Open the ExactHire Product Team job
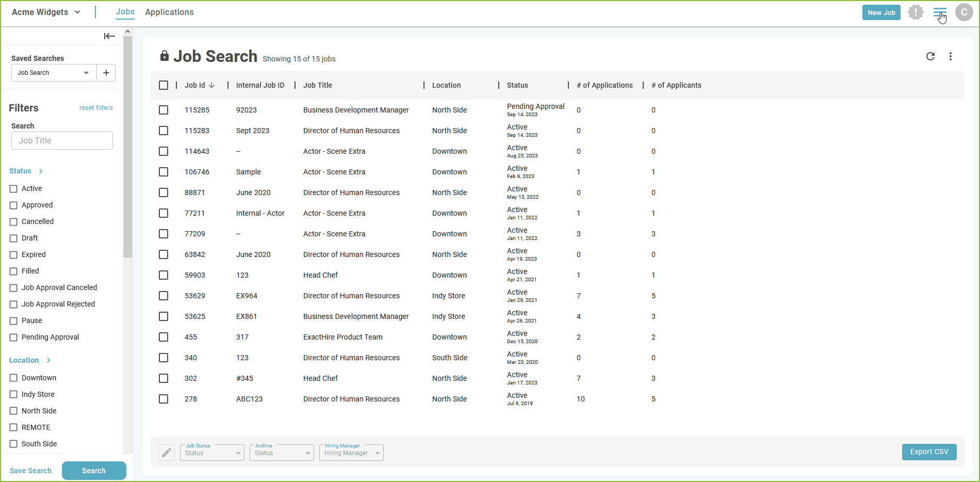 coord(343,337)
